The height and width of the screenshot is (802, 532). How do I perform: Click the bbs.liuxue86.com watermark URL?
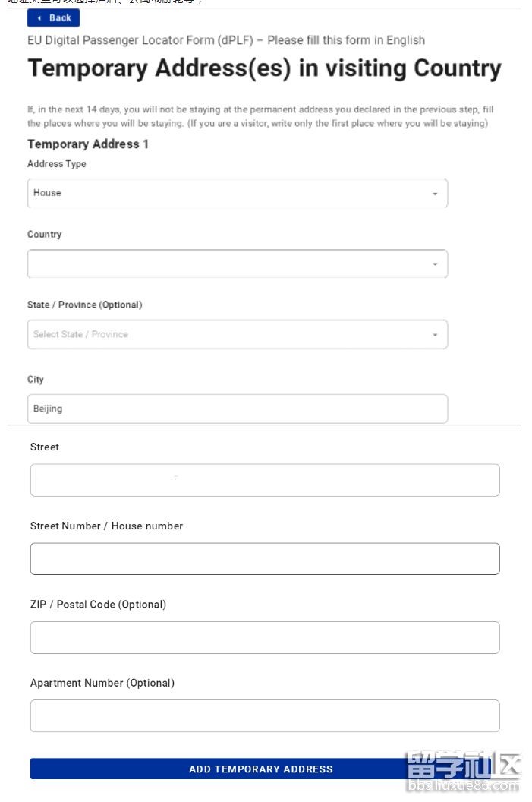[x=463, y=785]
